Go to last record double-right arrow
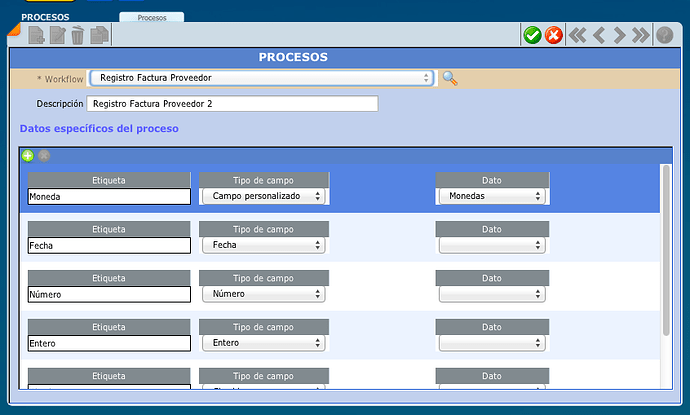The image size is (690, 415). tap(640, 35)
